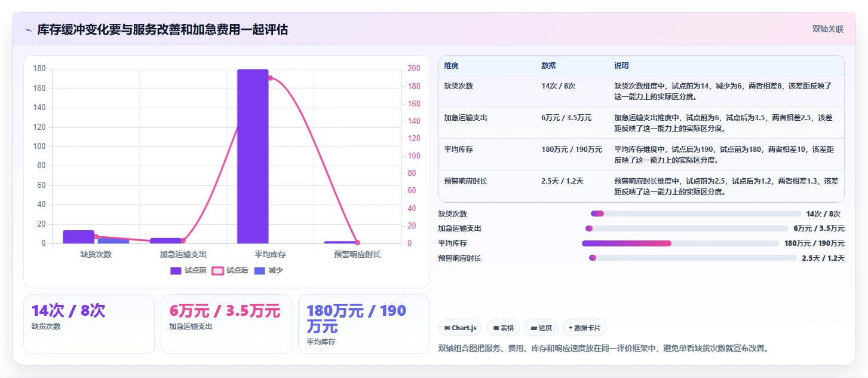Toggle the 试点前 legend entry
Screen dimensions: 868x378
point(188,271)
